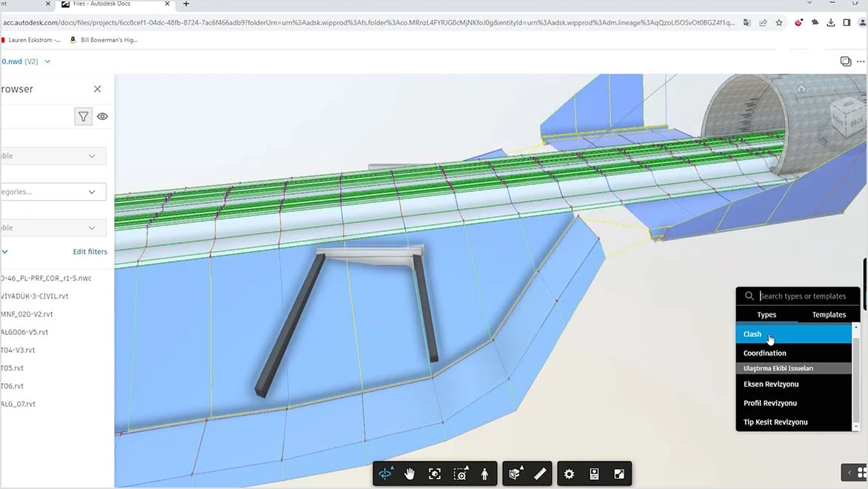868x489 pixels.
Task: Open the Properties panel icon
Action: click(x=594, y=473)
